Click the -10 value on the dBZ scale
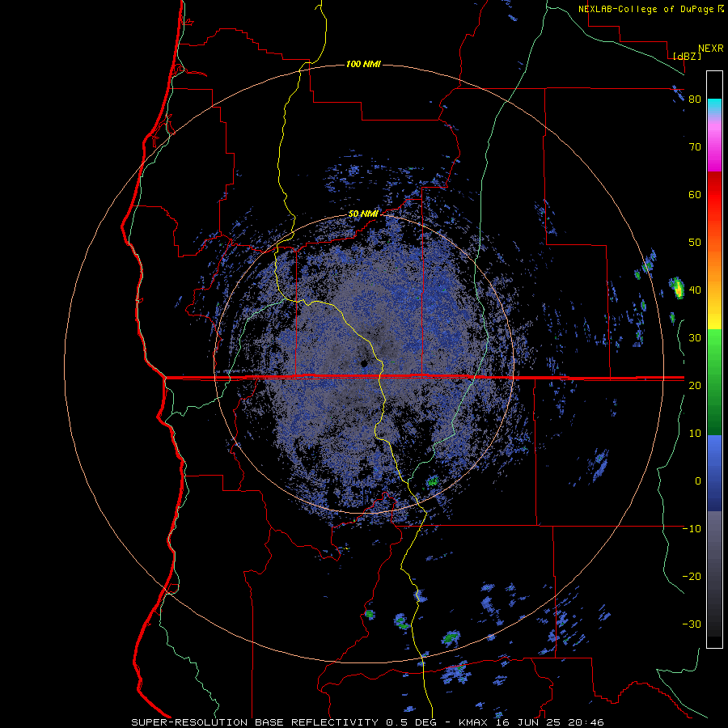728x728 pixels. (x=692, y=529)
